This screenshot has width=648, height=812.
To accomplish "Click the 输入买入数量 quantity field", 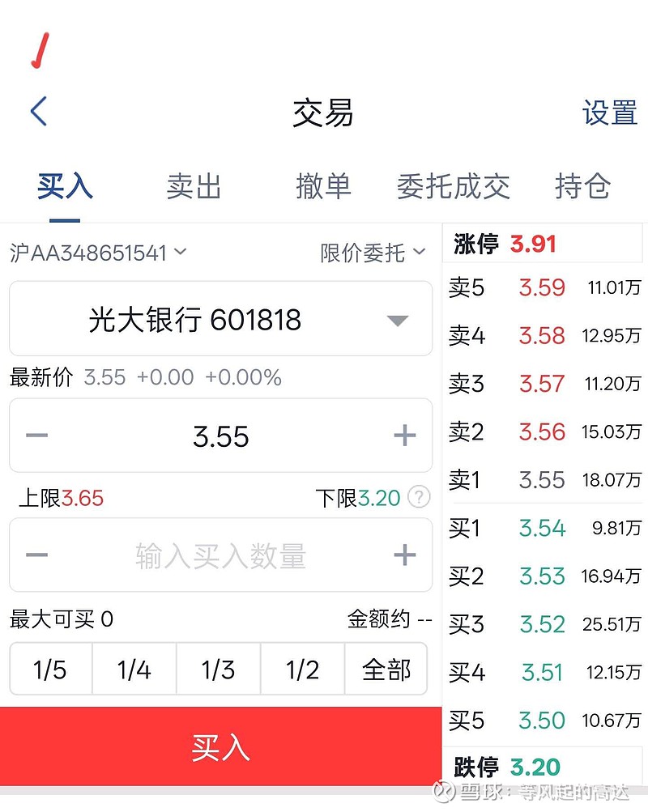I will 220,555.
